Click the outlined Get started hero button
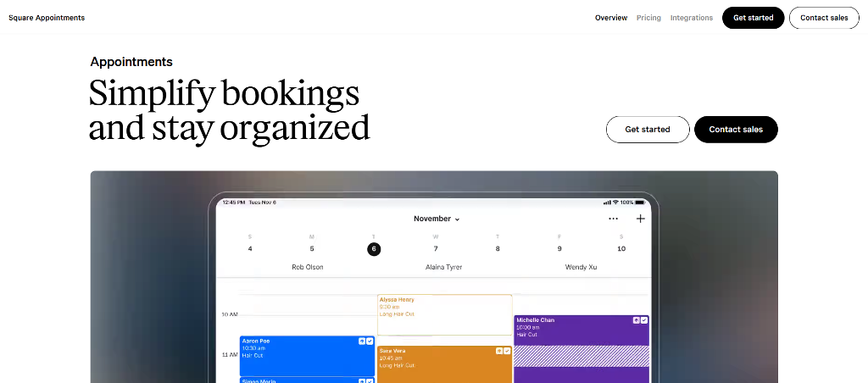This screenshot has height=383, width=868. (x=648, y=130)
